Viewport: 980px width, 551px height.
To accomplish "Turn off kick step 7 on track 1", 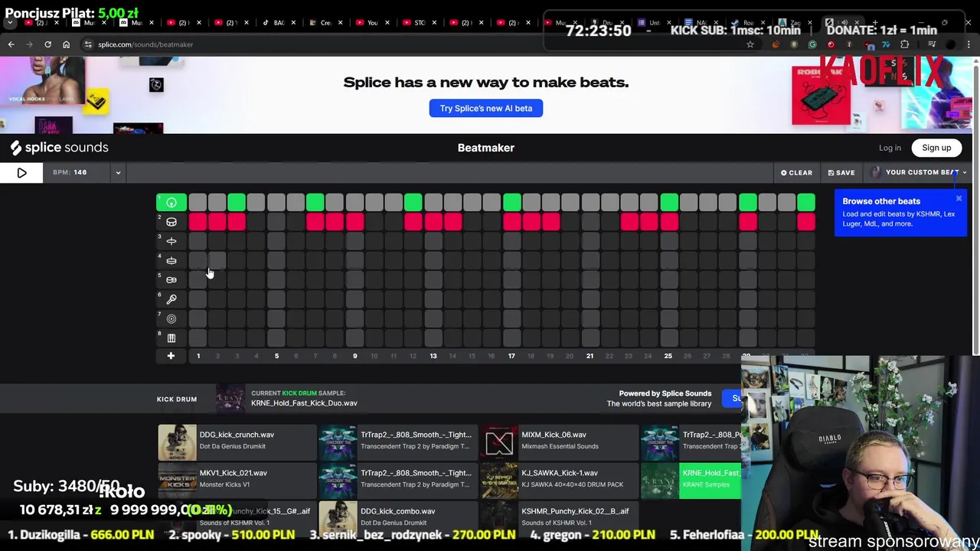I will [315, 203].
